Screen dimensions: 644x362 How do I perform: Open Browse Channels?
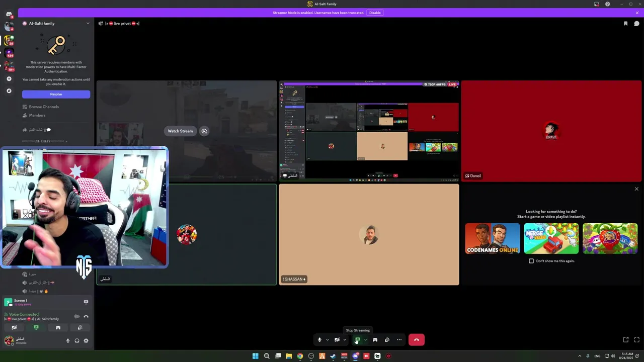point(44,107)
